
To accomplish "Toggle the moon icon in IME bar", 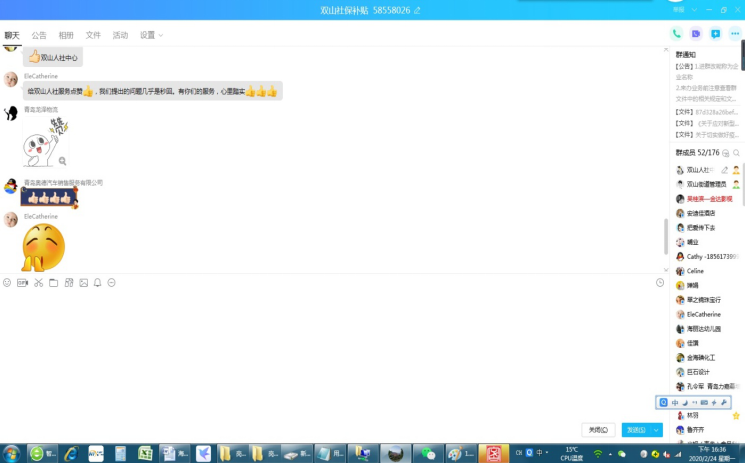I will tap(685, 403).
